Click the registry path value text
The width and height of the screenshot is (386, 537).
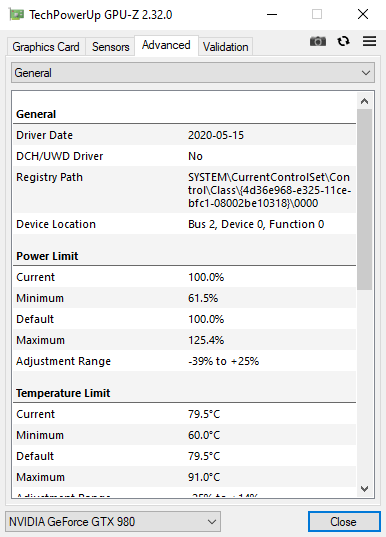coord(269,190)
